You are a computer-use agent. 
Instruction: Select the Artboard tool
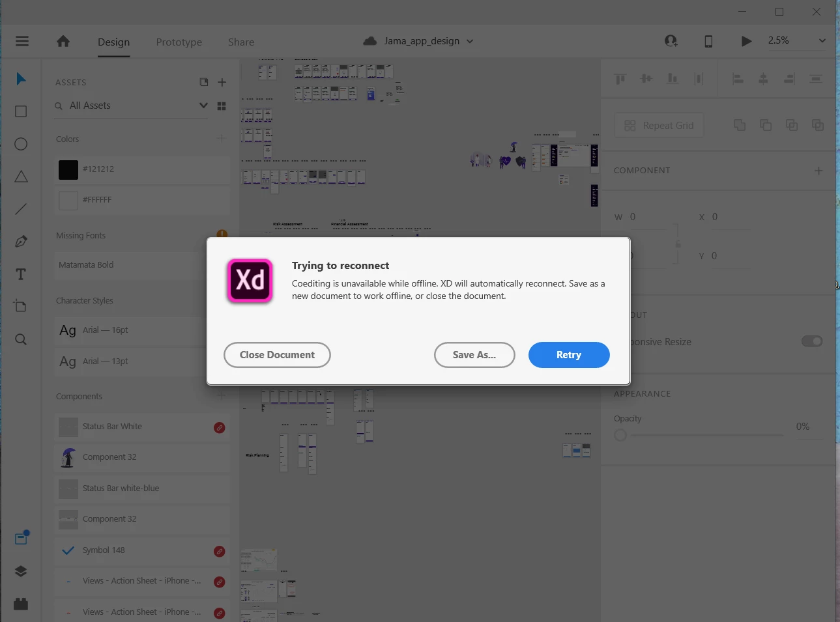click(x=21, y=306)
